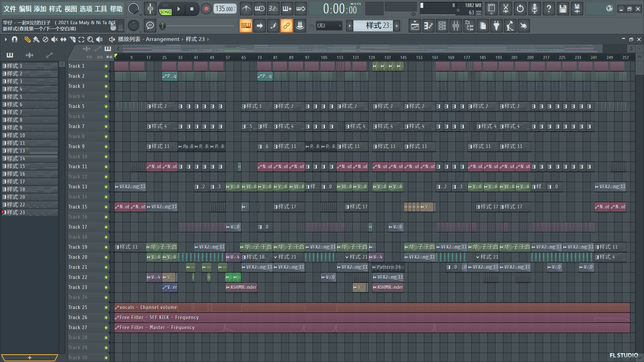Toggle the metronome button

246,9
